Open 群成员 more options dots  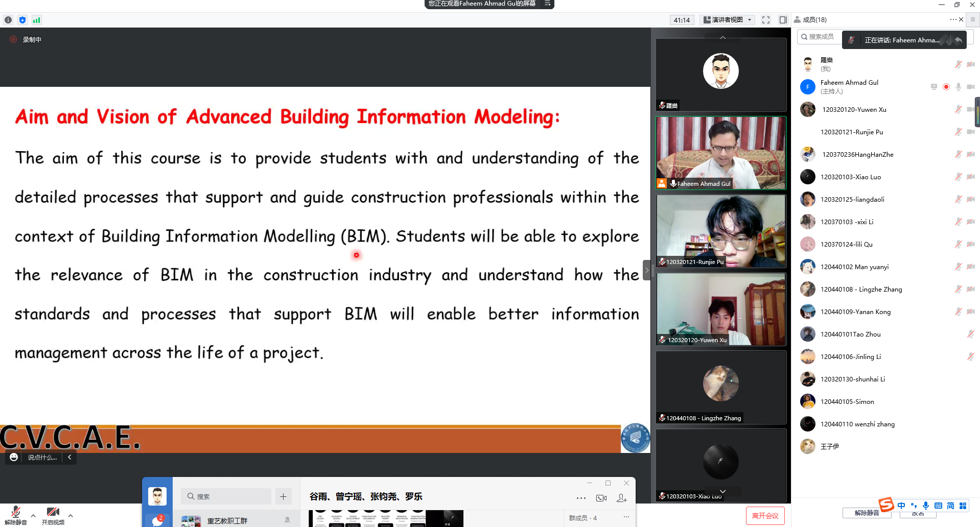(x=626, y=517)
